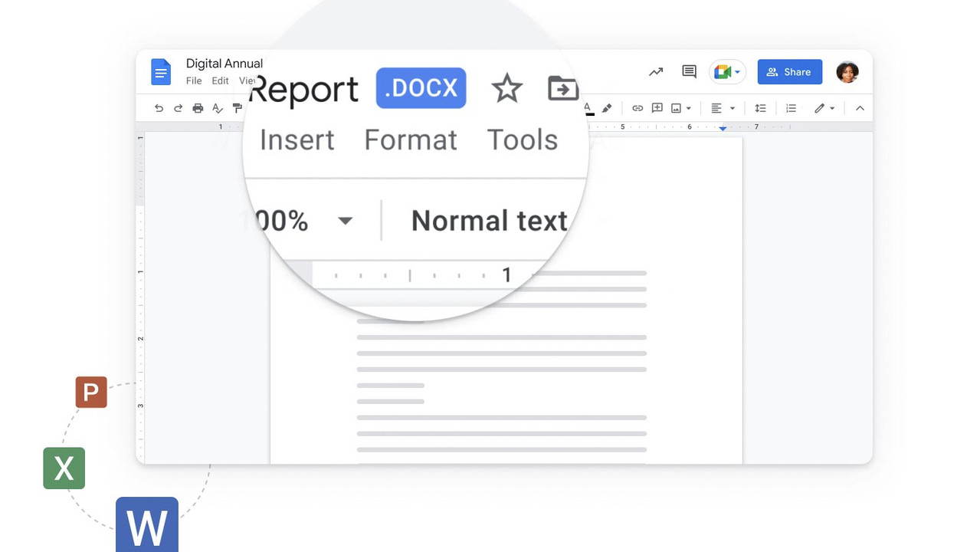Image resolution: width=980 pixels, height=552 pixels.
Task: Click the highlight color marker icon
Action: pos(607,109)
